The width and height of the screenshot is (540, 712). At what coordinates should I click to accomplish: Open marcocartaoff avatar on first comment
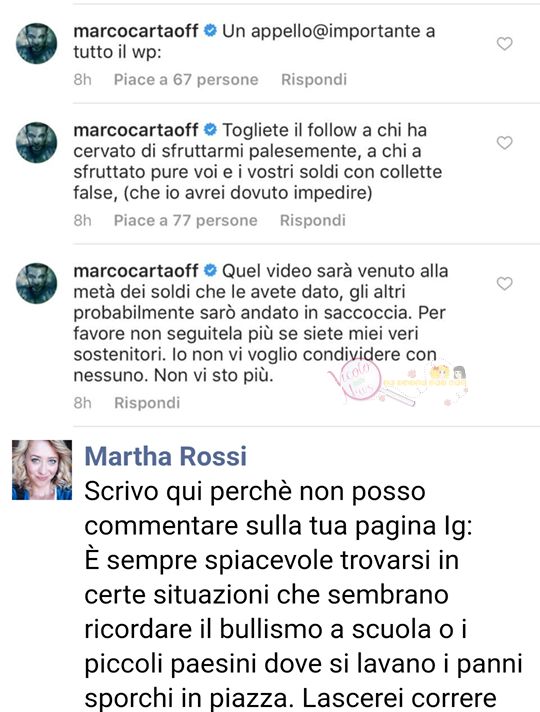tap(36, 44)
